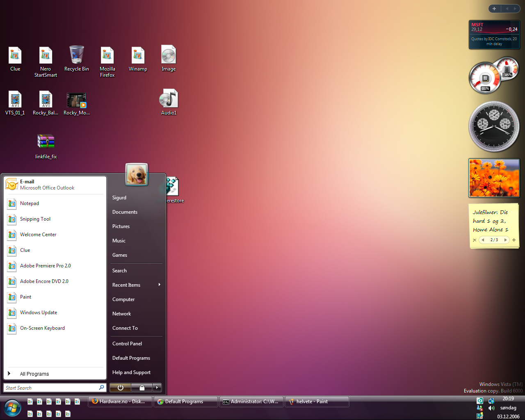
Task: Open Welcome Center from Start menu
Action: point(54,235)
